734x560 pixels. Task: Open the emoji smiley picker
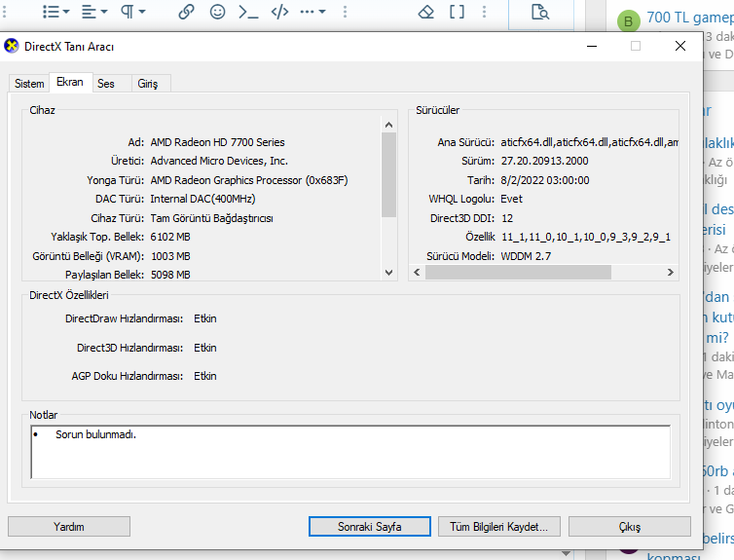[217, 12]
